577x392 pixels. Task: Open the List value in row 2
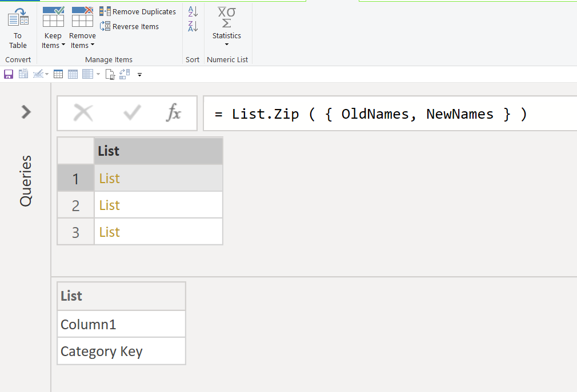click(x=110, y=205)
